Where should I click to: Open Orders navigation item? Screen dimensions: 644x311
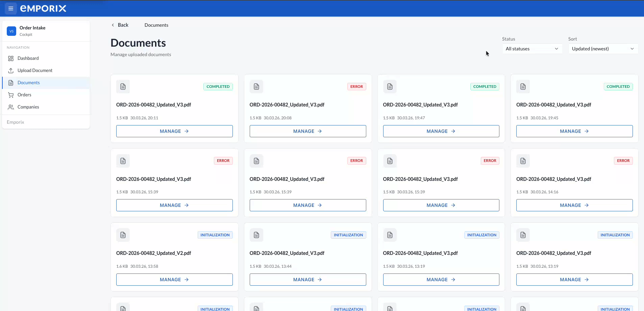tap(46, 95)
